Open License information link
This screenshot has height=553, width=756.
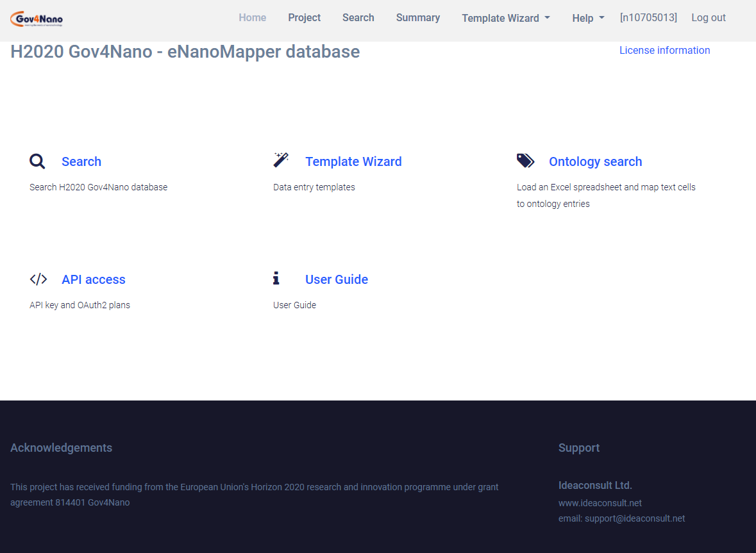pos(664,51)
